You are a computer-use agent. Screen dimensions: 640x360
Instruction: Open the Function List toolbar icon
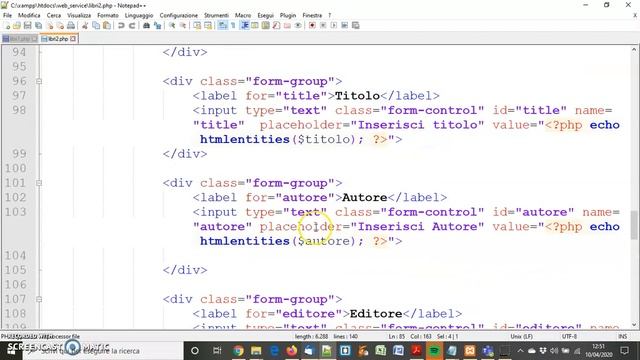(276, 25)
